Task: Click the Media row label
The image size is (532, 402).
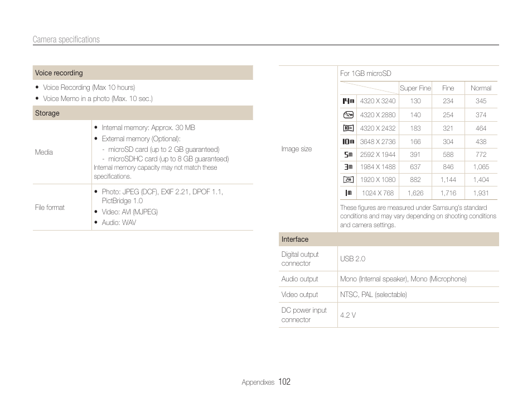Action: pos(43,152)
